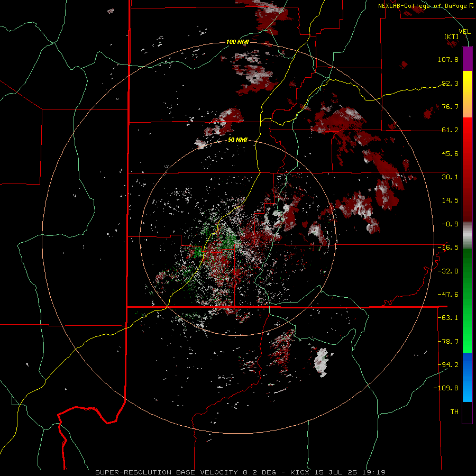Select the 76.7 scale value
The image size is (476, 476).
(x=450, y=106)
